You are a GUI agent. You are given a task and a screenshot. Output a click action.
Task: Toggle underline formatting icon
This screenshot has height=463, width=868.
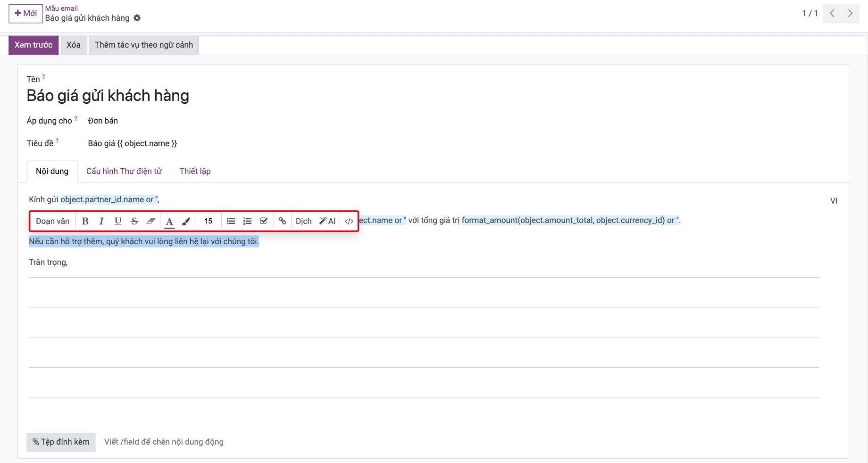pyautogui.click(x=118, y=221)
